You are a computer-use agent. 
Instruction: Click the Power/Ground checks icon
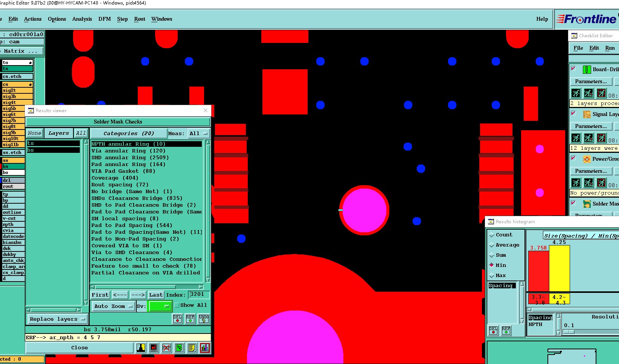(587, 159)
